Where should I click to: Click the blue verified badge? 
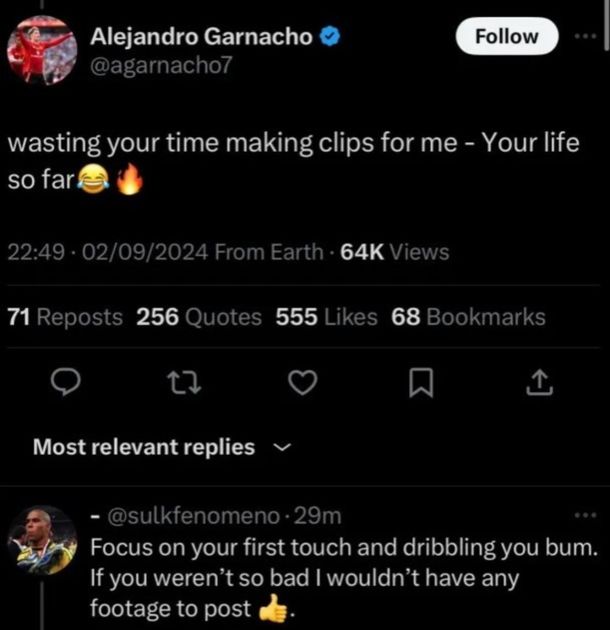(330, 37)
